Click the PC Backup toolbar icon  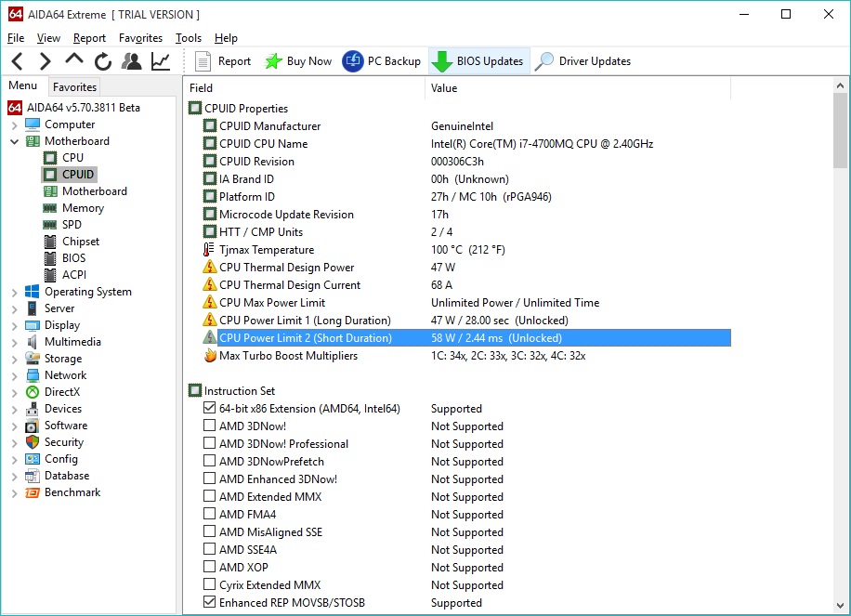coord(353,60)
